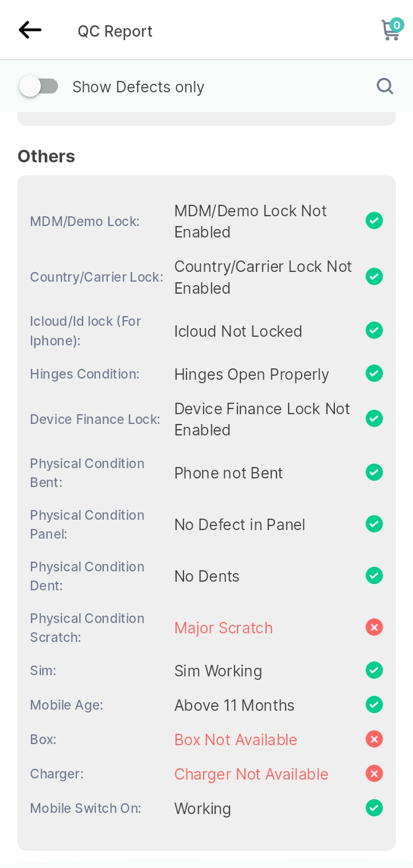Tap the Others section heading

[46, 156]
